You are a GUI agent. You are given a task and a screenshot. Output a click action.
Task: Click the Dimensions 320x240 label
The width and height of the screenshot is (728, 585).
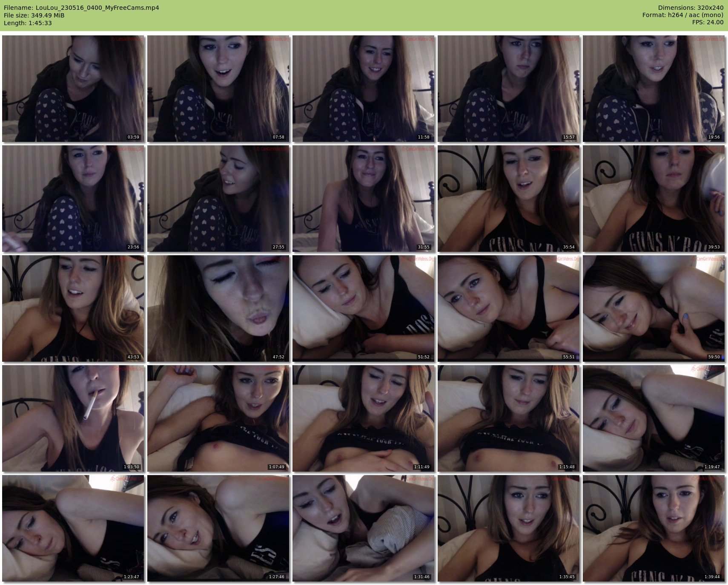pos(690,8)
